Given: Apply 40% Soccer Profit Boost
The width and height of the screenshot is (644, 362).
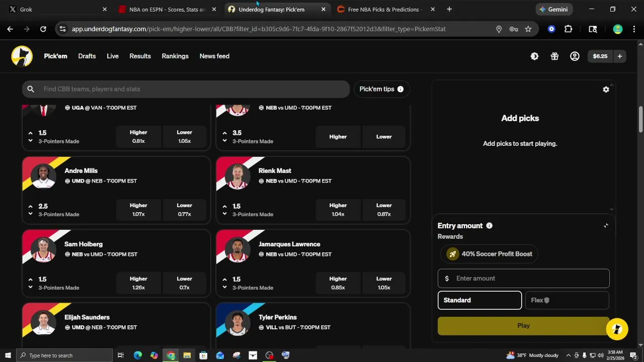Looking at the screenshot, I should [489, 254].
